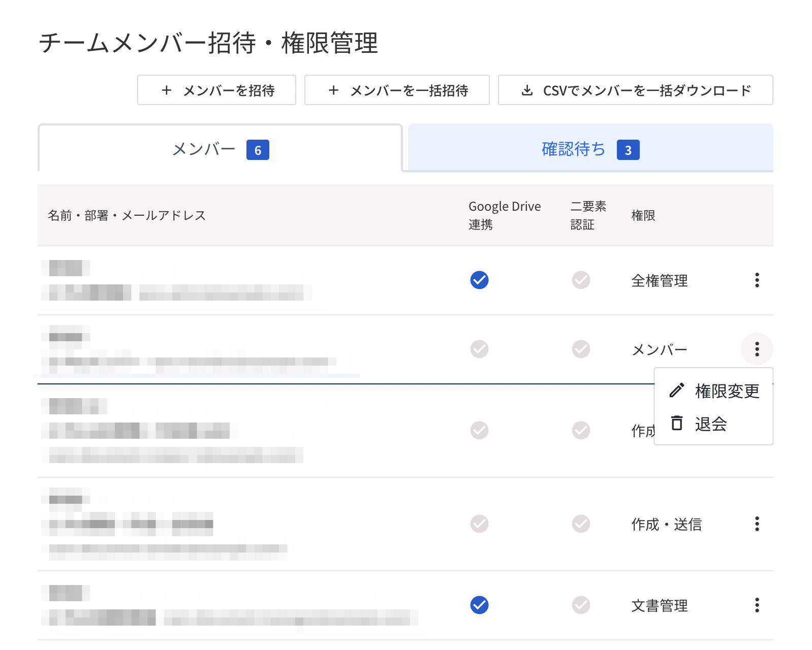Open the three-dot menu for the 作成・送信 member
Image resolution: width=812 pixels, height=650 pixels.
(757, 525)
